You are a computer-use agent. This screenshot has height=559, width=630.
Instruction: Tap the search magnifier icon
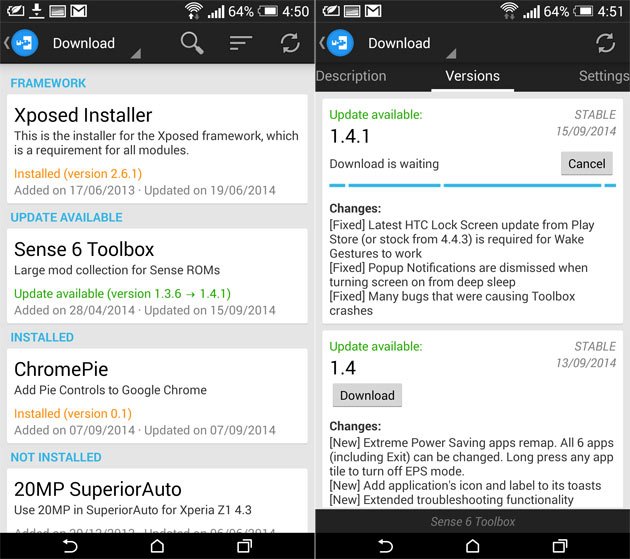tap(192, 43)
